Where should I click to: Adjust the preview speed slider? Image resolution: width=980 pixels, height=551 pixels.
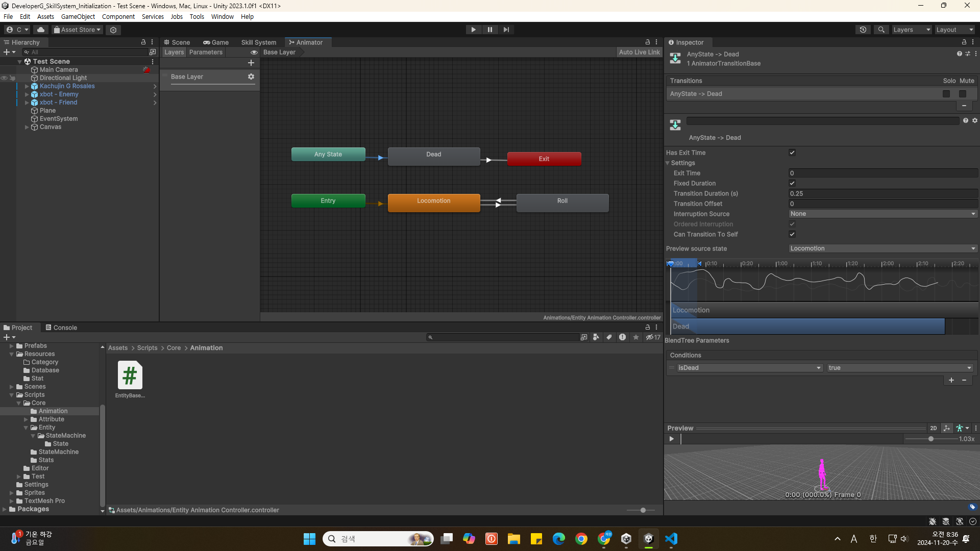930,439
